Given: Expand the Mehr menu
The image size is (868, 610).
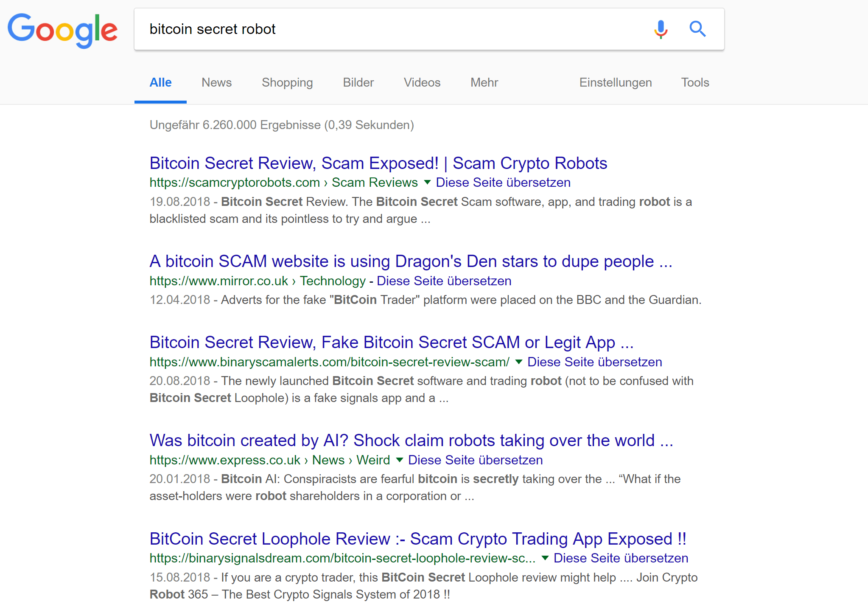Looking at the screenshot, I should tap(484, 82).
